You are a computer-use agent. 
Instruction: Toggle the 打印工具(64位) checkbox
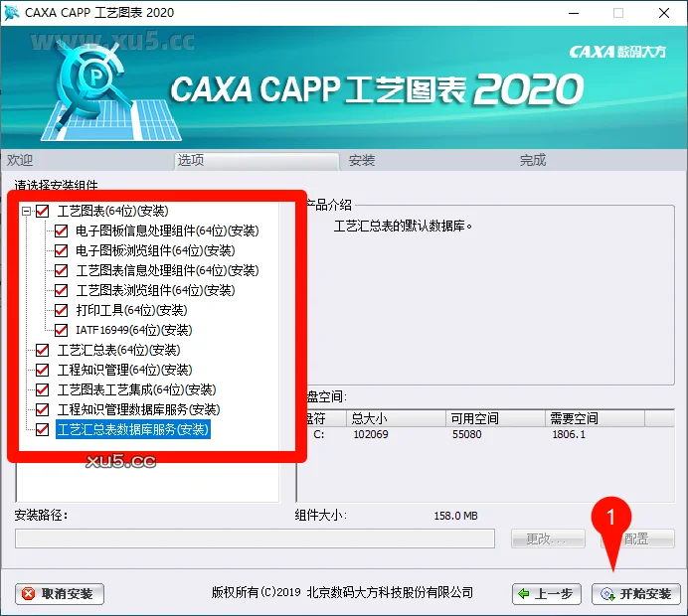(62, 310)
